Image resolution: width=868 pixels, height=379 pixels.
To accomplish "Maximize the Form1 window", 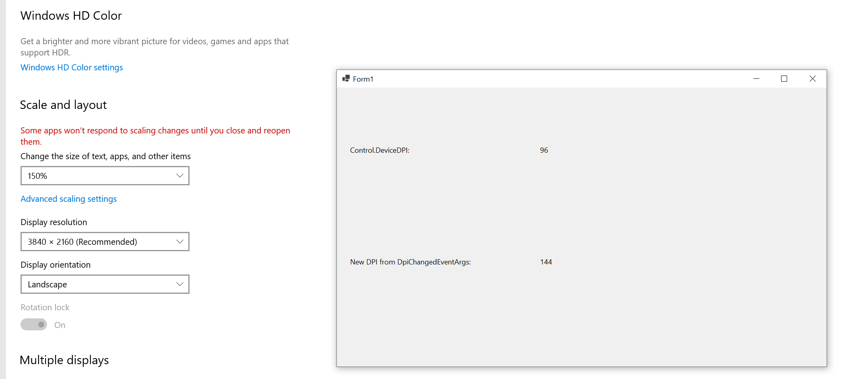I will click(x=784, y=79).
